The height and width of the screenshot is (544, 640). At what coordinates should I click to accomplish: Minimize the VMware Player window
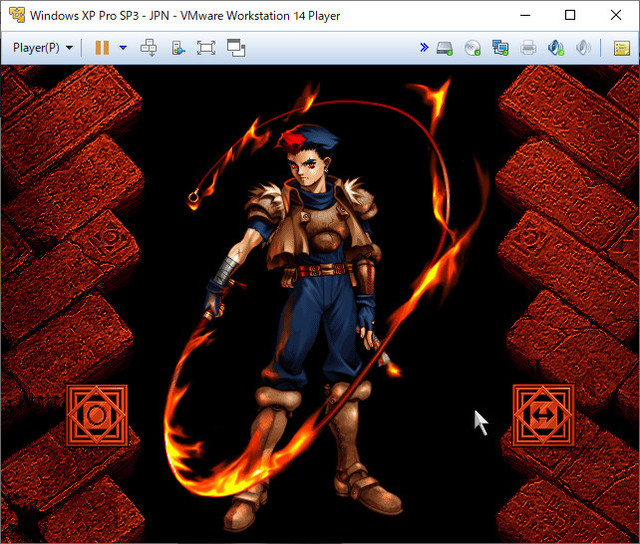pos(525,16)
